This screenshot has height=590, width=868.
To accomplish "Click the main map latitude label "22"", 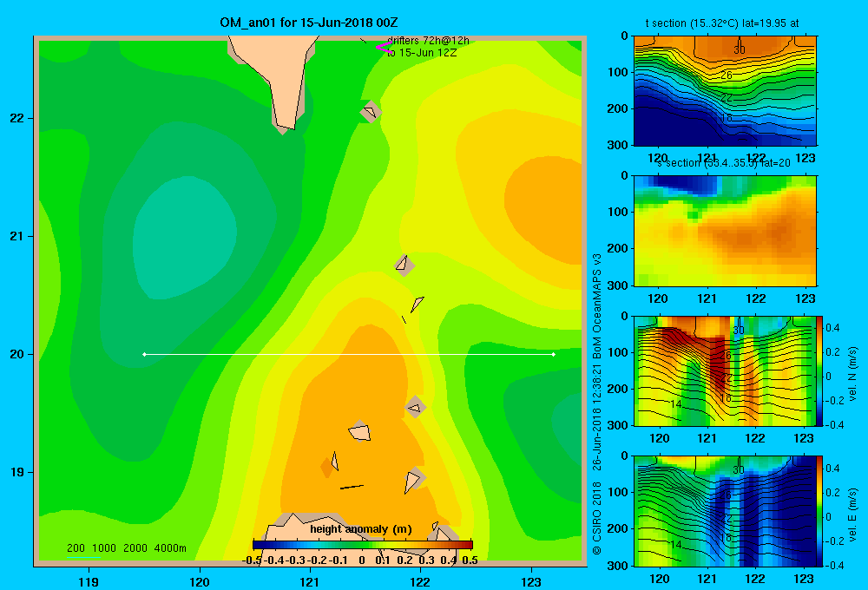I will 17,119.
